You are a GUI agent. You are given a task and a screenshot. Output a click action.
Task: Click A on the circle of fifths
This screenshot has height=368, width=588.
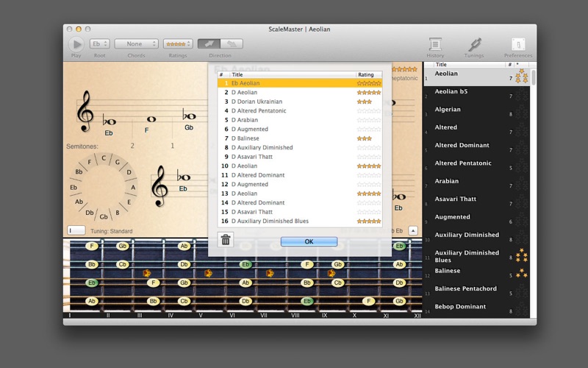(x=133, y=187)
